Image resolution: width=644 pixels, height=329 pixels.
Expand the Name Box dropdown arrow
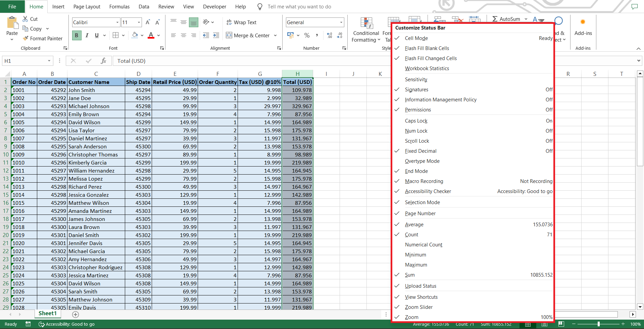pyautogui.click(x=49, y=61)
